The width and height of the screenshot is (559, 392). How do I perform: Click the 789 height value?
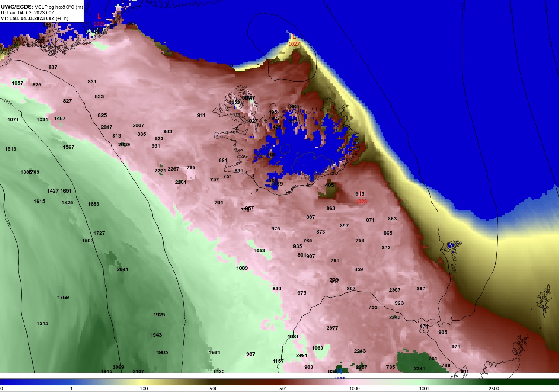pyautogui.click(x=446, y=365)
